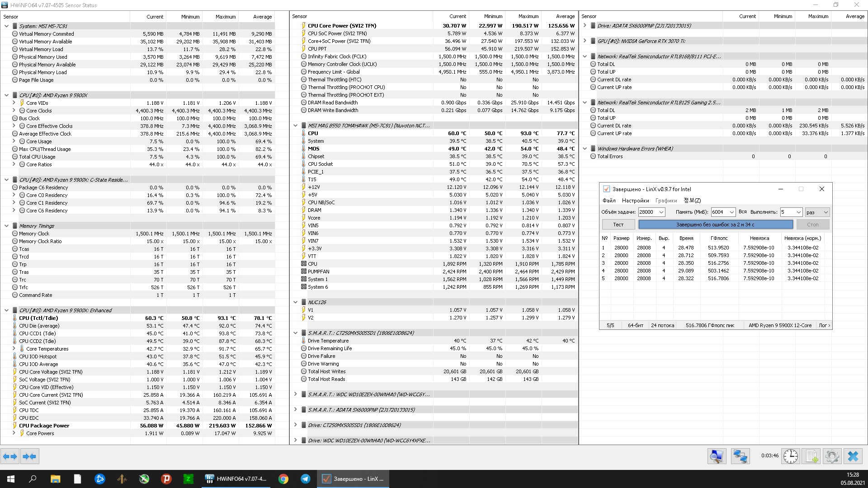The width and height of the screenshot is (868, 488).
Task: Open the Файл menu in LinX
Action: [609, 201]
